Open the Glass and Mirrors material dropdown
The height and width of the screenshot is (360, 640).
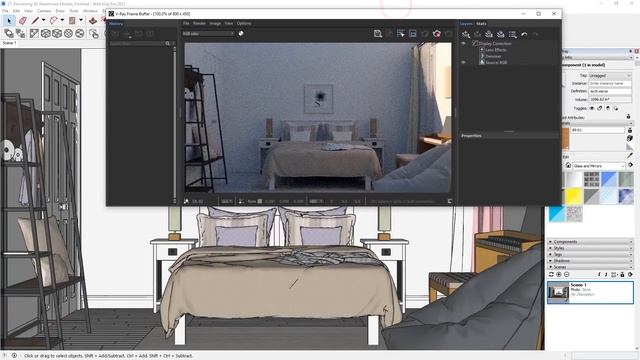point(598,166)
